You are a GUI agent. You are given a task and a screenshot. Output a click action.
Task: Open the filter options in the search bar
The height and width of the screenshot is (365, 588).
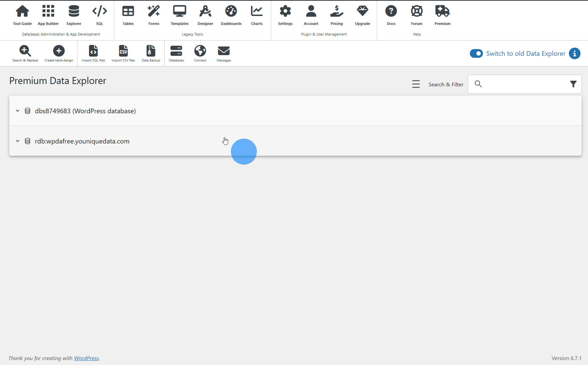pyautogui.click(x=573, y=84)
